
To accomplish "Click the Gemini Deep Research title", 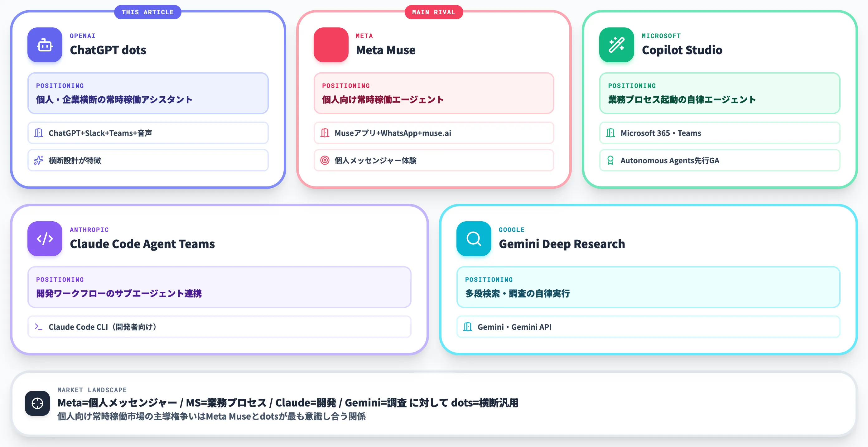I will coord(562,243).
